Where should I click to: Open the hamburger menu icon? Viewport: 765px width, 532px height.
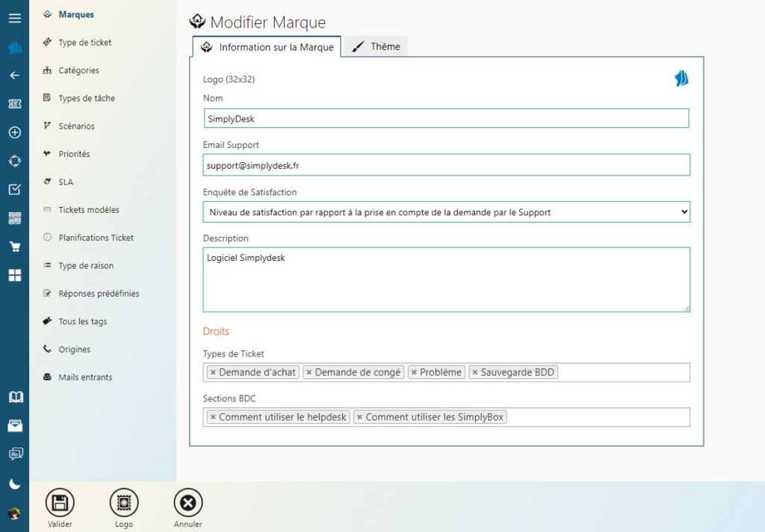click(14, 18)
